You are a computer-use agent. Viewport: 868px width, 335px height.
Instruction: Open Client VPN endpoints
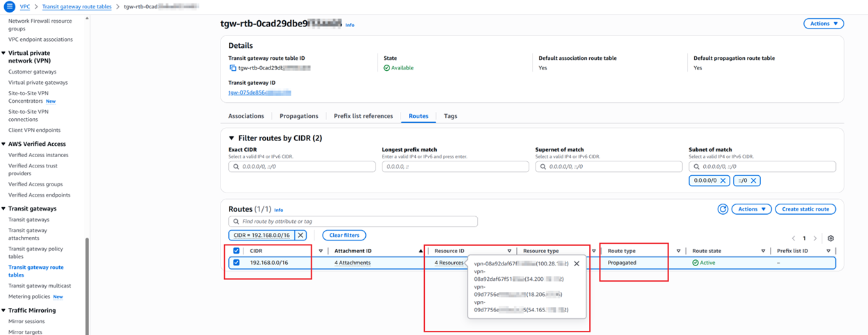[35, 130]
